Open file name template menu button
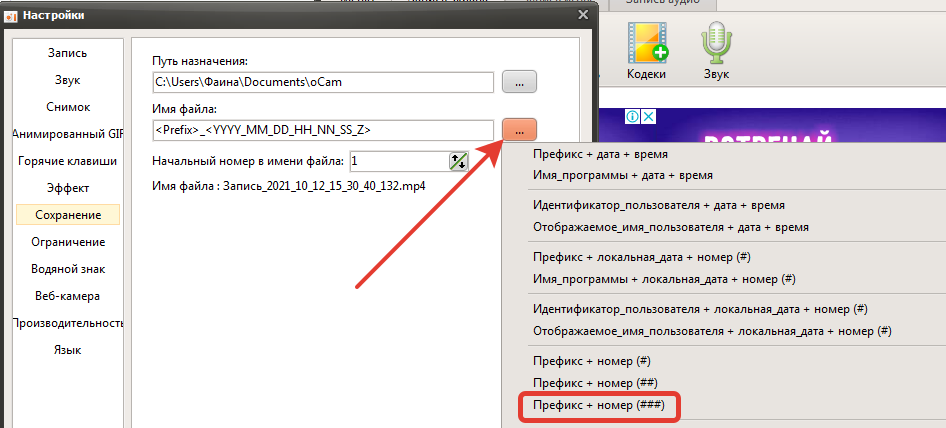The image size is (946, 428). [x=519, y=129]
